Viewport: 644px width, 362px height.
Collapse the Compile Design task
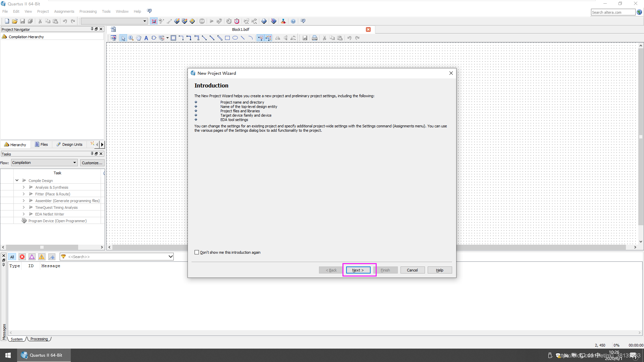point(17,181)
